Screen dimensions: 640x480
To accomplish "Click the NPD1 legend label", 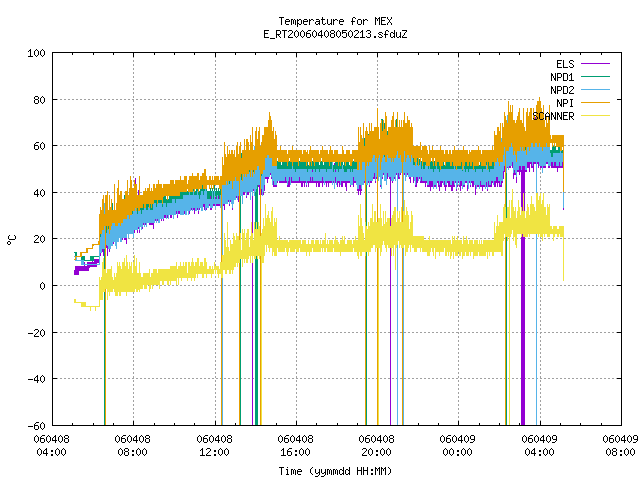I will click(x=562, y=77).
